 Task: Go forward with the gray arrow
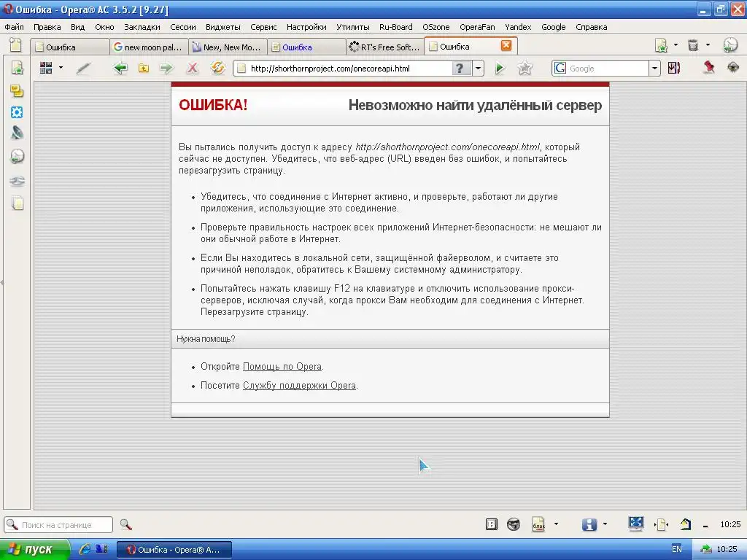(166, 68)
